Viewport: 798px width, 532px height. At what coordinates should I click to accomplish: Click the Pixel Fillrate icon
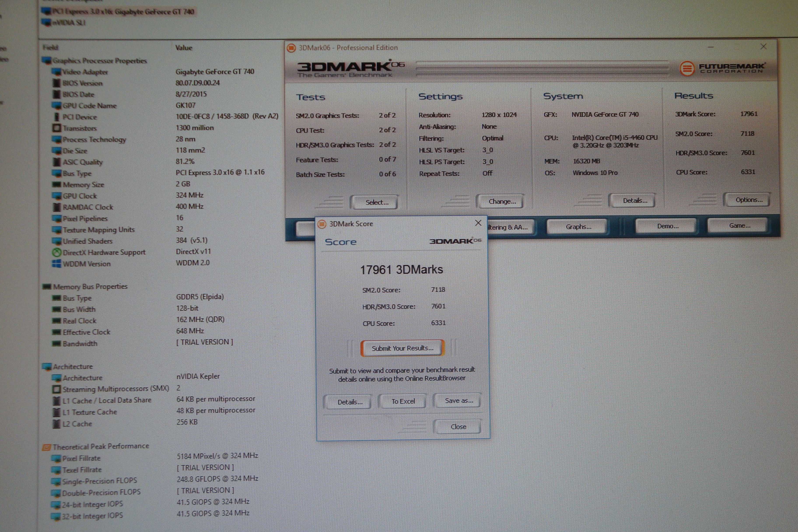56,459
